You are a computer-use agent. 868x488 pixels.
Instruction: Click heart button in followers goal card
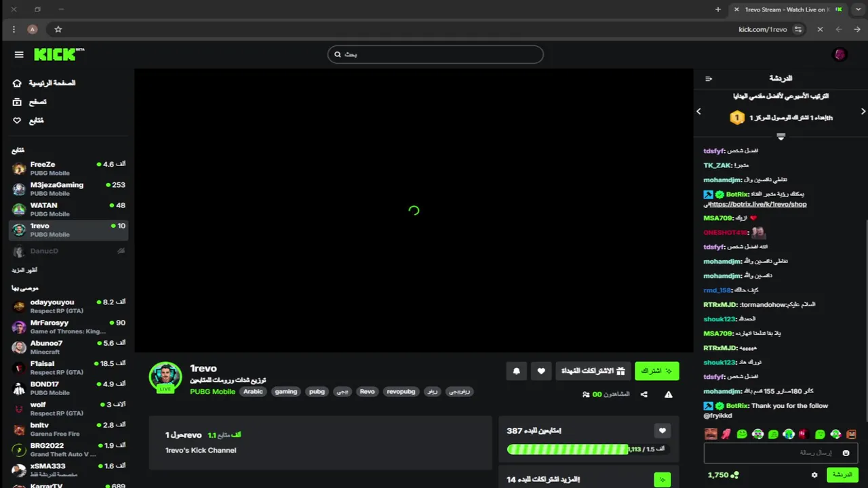(663, 430)
